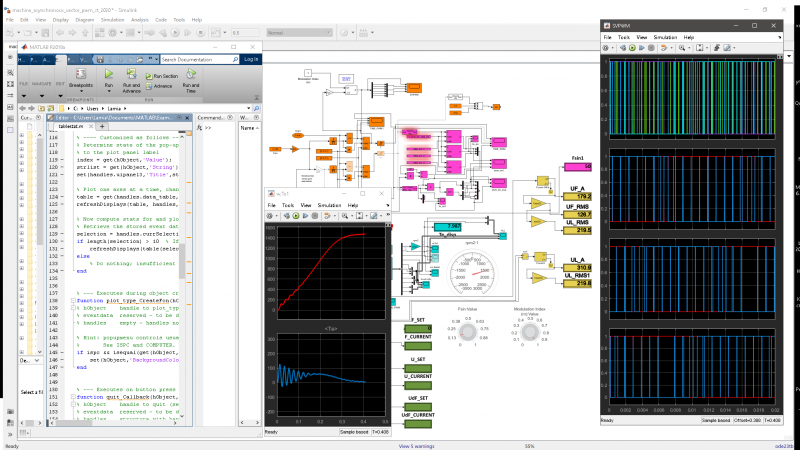Open scope configuration gear in w,Te1 window
Viewport: 800px width, 450px height.
point(270,216)
